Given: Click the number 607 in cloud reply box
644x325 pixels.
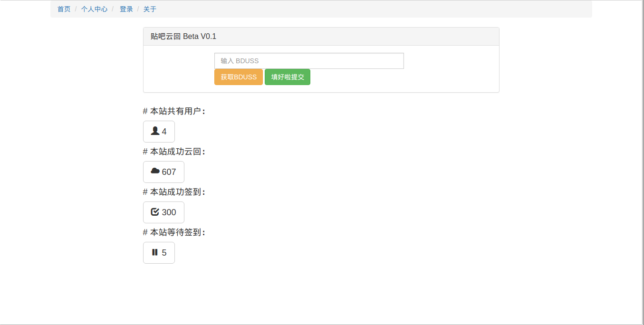Looking at the screenshot, I should point(169,172).
